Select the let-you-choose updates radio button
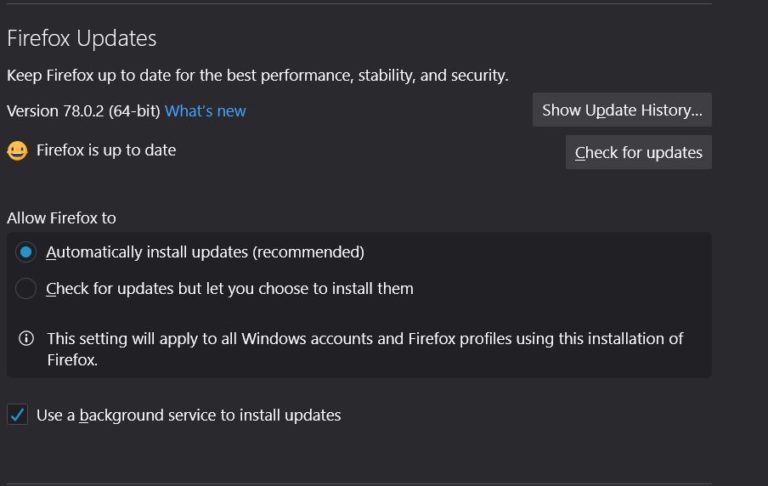 (26, 289)
